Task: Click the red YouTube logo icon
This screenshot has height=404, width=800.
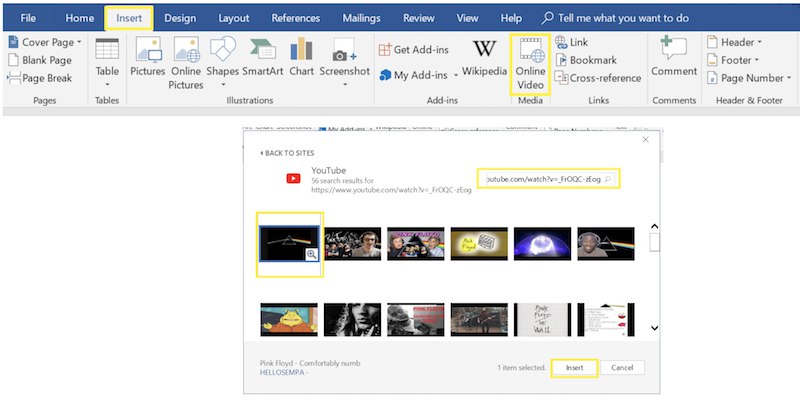Action: [293, 179]
